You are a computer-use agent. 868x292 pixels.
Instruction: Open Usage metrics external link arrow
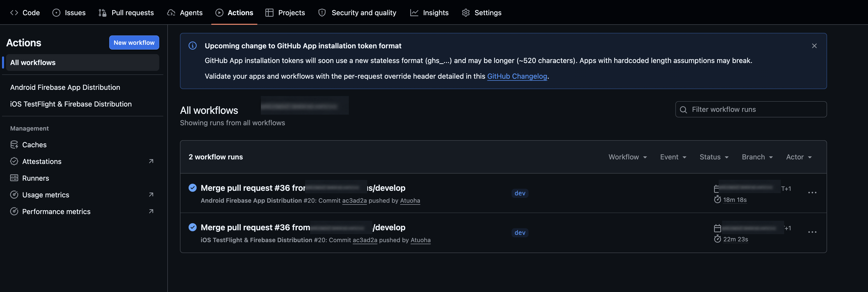point(151,195)
